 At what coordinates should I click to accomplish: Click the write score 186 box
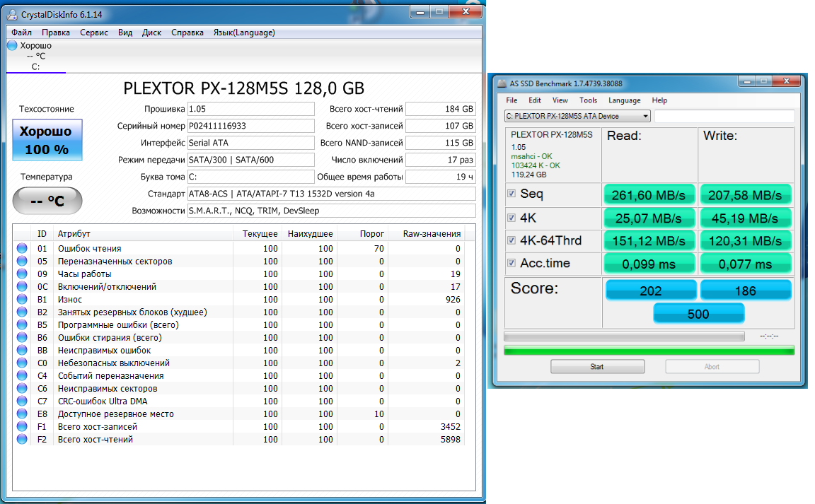pos(746,291)
